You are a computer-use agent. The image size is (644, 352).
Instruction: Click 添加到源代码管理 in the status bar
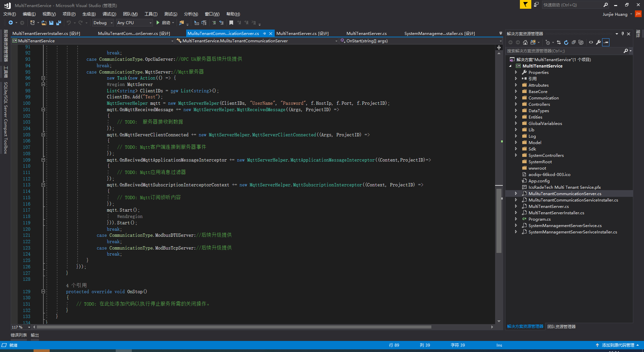click(618, 345)
